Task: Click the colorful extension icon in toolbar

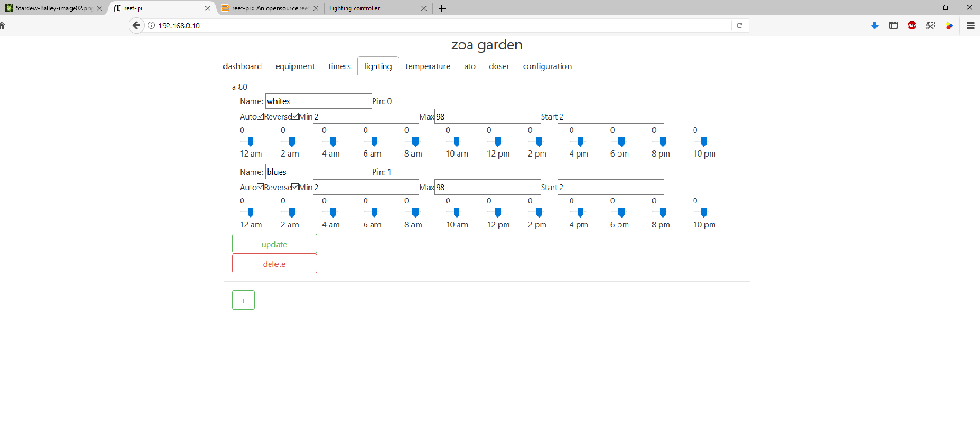Action: (x=949, y=25)
